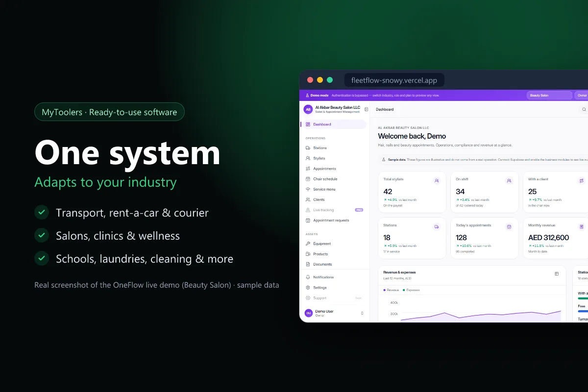Collapse sidebar using the panel toggle icon
Viewport: 588px width, 392px height.
pos(367,109)
